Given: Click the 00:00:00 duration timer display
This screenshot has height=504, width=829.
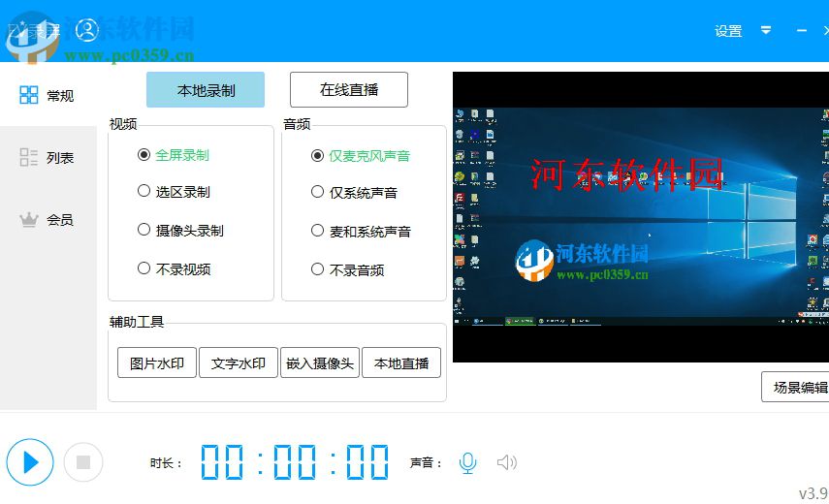Looking at the screenshot, I should (295, 462).
